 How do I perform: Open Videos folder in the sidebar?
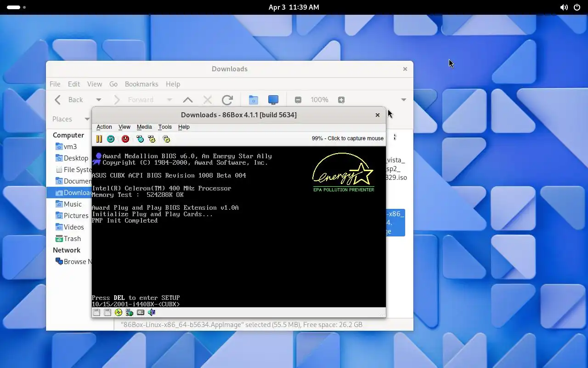tap(69, 227)
